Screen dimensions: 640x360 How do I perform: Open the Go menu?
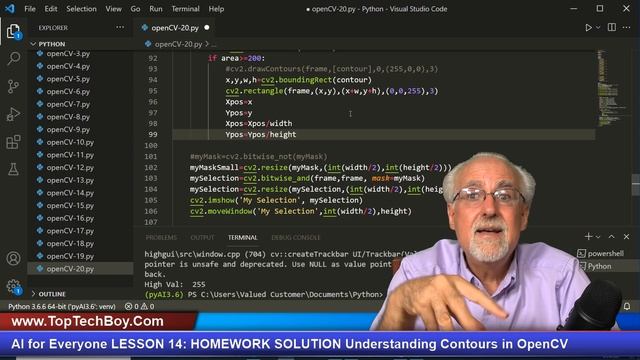135,9
